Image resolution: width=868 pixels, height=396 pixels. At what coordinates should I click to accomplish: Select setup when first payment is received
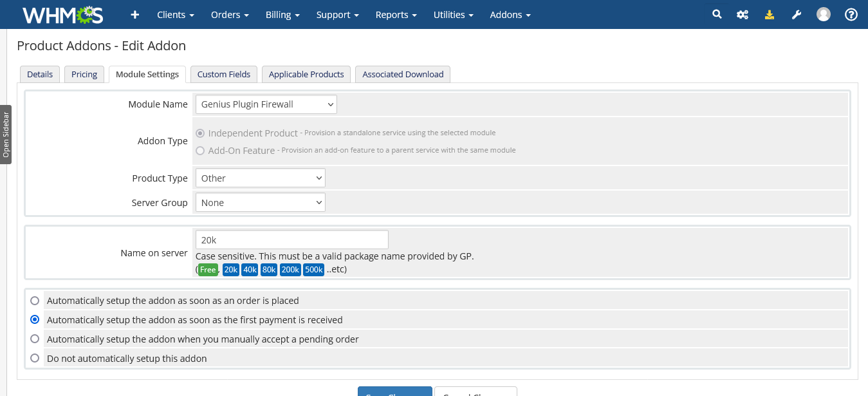35,320
